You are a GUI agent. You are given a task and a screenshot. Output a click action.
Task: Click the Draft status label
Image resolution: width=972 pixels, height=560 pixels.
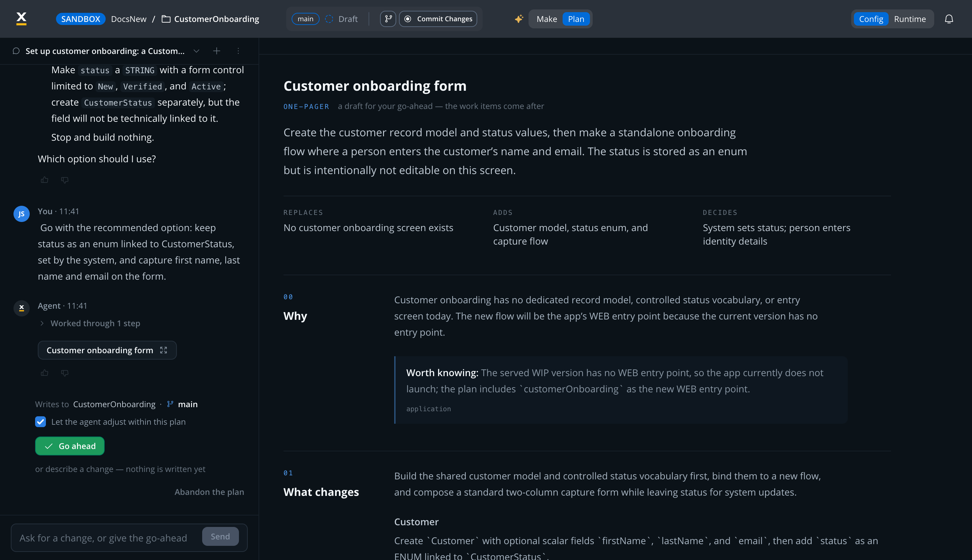(x=348, y=19)
